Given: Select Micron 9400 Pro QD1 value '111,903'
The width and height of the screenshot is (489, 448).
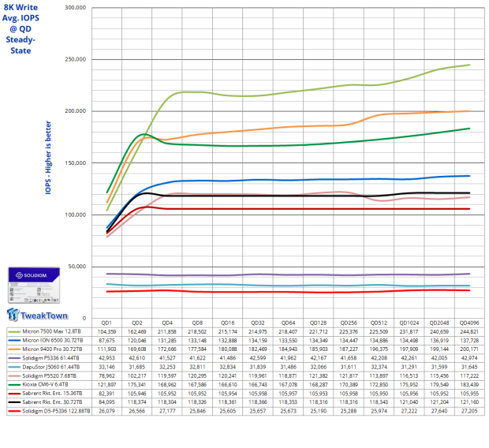Looking at the screenshot, I should [x=106, y=349].
